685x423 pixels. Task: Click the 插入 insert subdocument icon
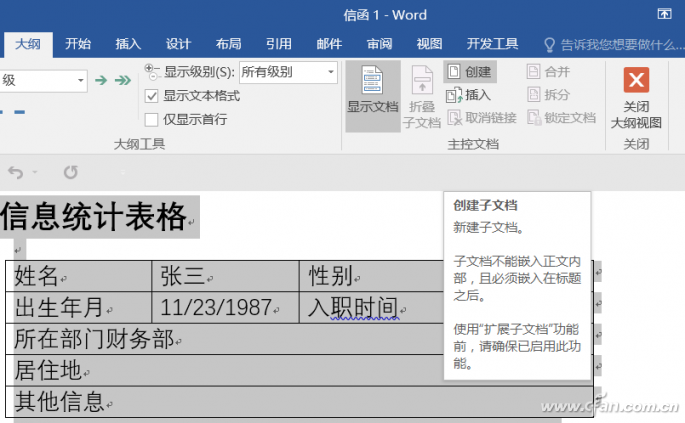tap(454, 95)
